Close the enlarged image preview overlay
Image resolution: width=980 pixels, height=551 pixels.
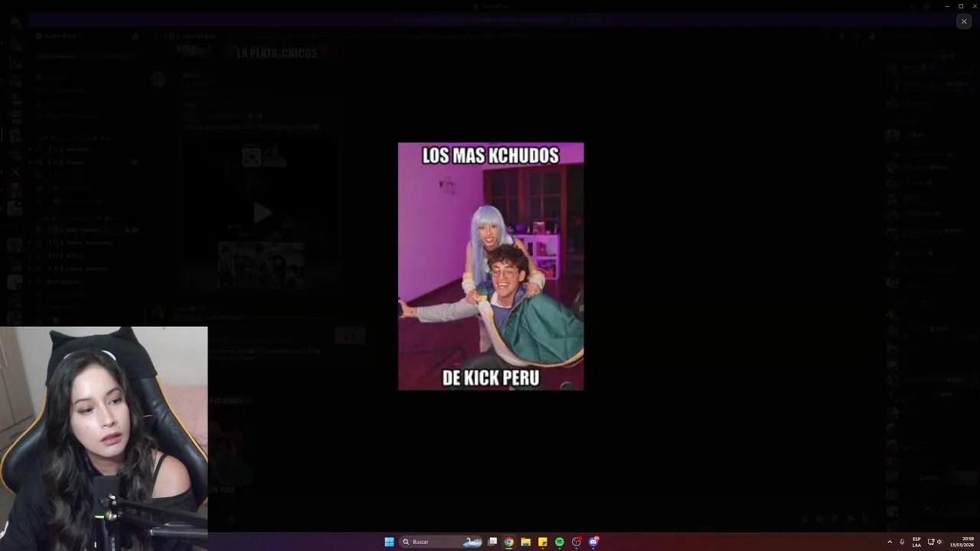pyautogui.click(x=964, y=21)
